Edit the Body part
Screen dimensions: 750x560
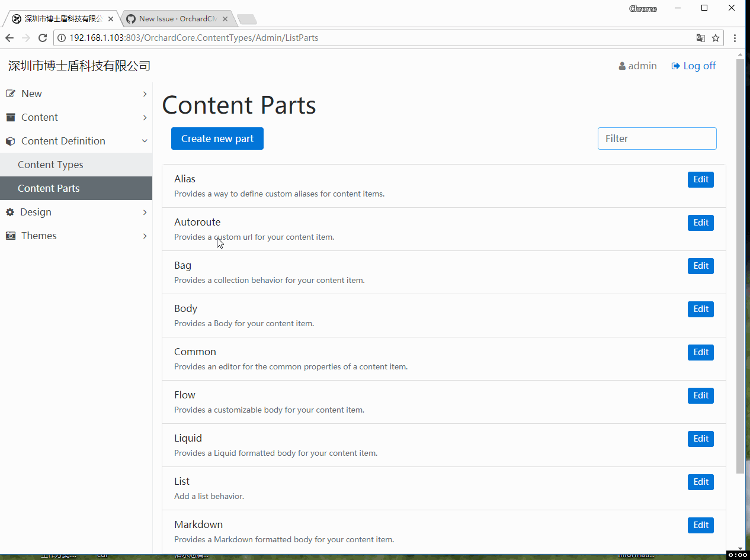[701, 309]
